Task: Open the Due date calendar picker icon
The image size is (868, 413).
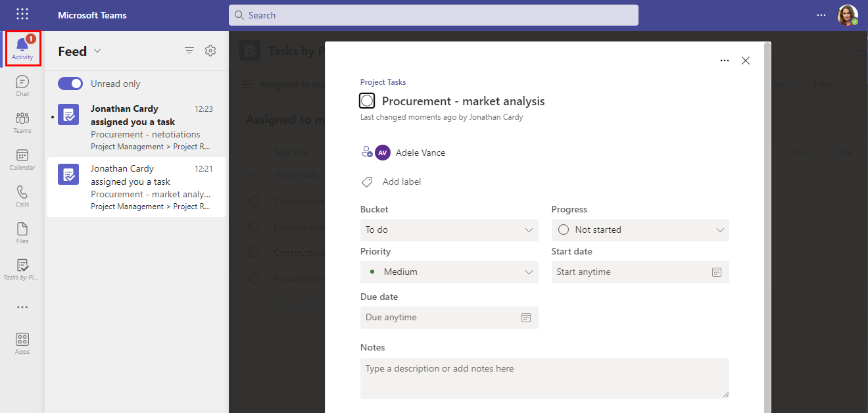Action: coord(526,317)
